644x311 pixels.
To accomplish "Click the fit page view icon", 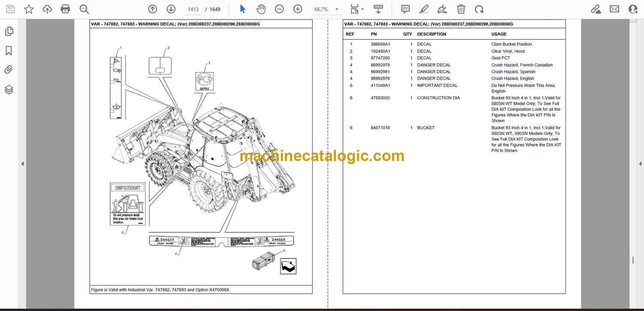I will (x=354, y=9).
